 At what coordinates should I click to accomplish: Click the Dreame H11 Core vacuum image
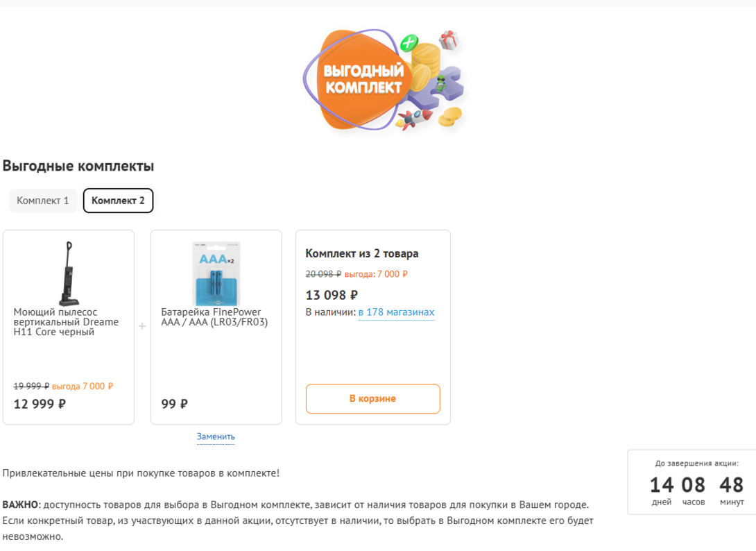click(x=68, y=273)
